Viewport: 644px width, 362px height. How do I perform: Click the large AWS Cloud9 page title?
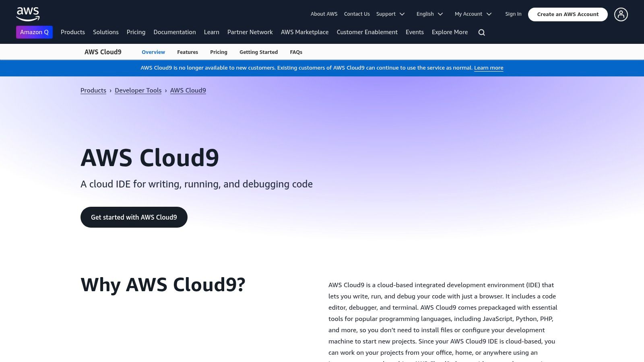pyautogui.click(x=150, y=158)
